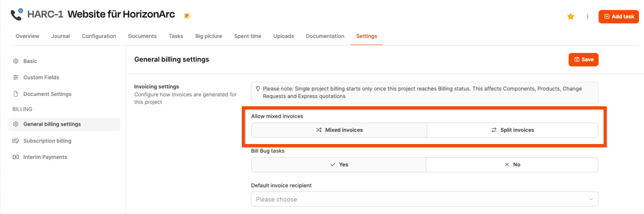Open Custom Fields settings
This screenshot has height=214, width=644.
pyautogui.click(x=41, y=77)
